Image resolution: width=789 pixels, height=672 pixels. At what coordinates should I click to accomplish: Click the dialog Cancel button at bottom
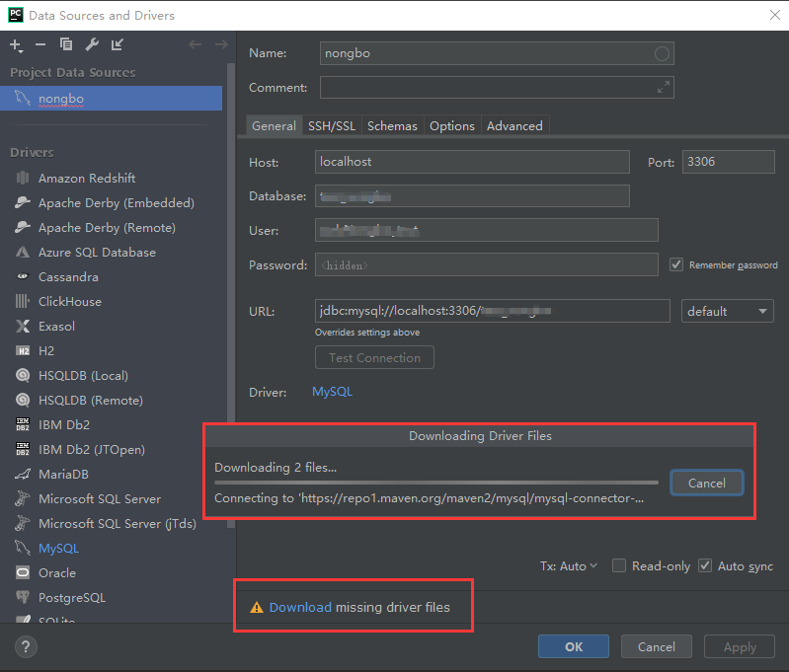pyautogui.click(x=656, y=646)
